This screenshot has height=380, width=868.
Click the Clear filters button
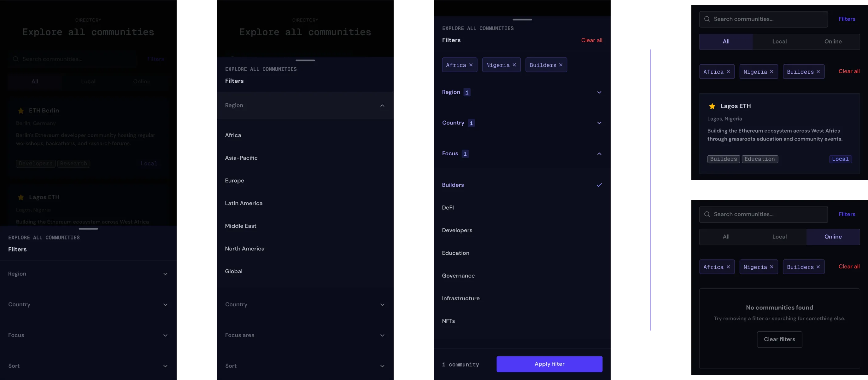tap(779, 339)
